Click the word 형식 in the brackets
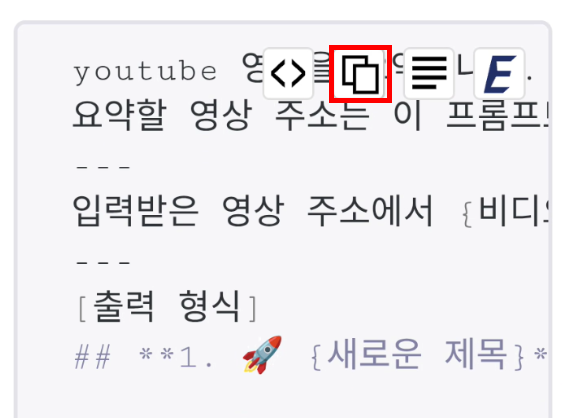The image size is (574, 418). [210, 306]
